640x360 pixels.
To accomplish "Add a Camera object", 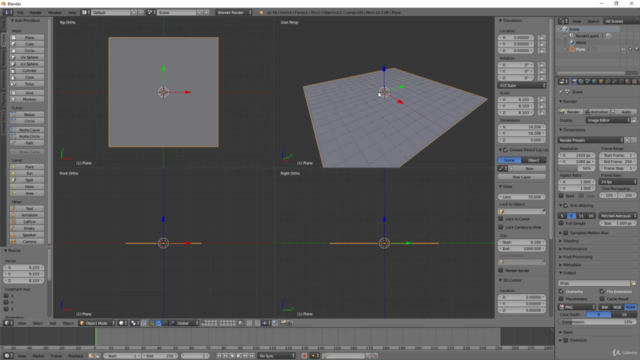I will pyautogui.click(x=27, y=242).
